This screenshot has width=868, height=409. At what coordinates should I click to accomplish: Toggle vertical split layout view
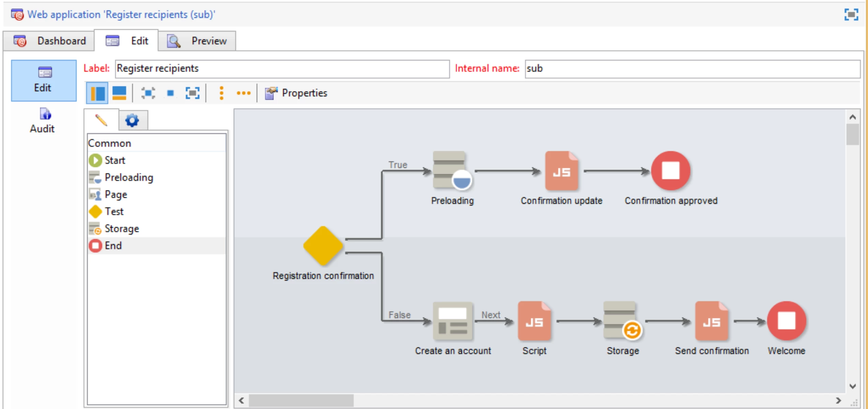(97, 93)
